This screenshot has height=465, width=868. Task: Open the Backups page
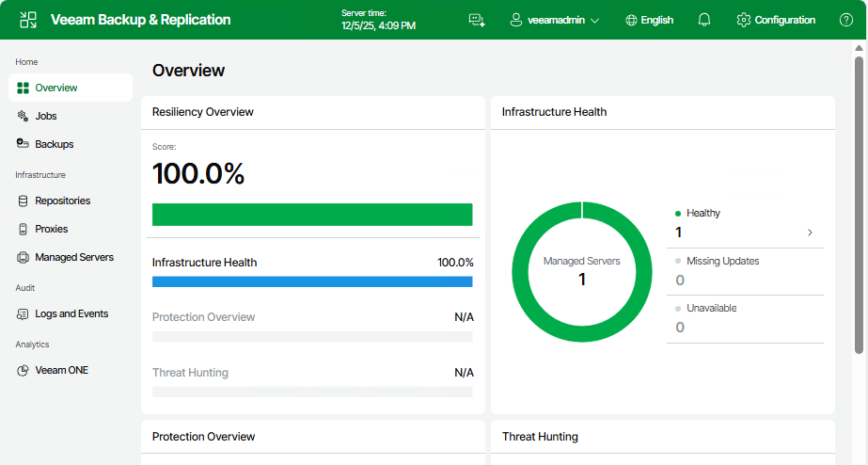54,144
